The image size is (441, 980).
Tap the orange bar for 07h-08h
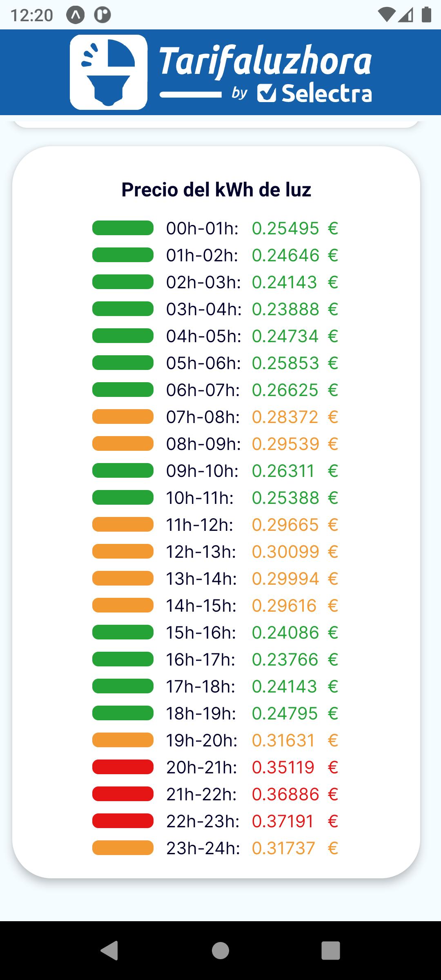(x=123, y=416)
